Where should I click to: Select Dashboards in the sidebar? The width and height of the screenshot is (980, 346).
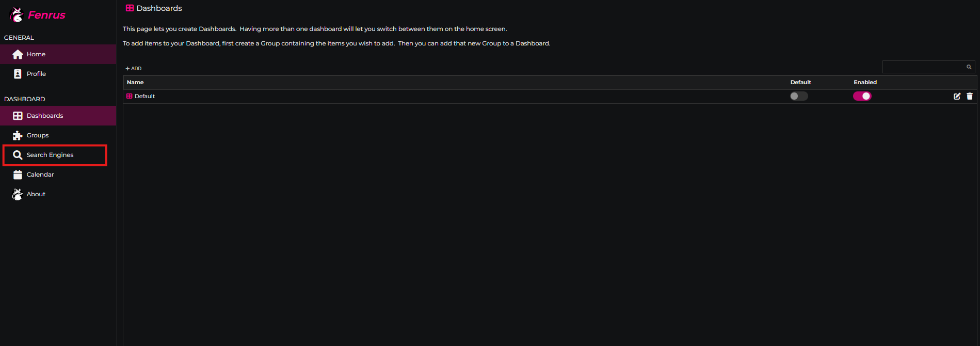[45, 116]
